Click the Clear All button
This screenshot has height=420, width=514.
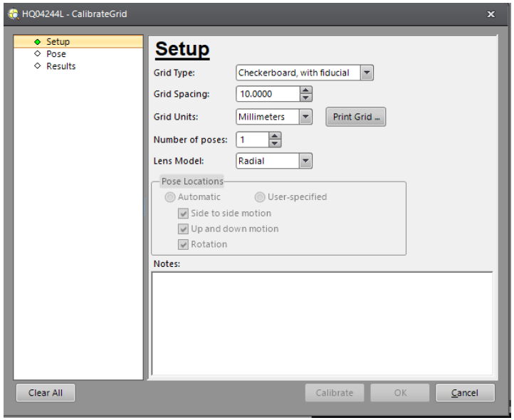46,392
